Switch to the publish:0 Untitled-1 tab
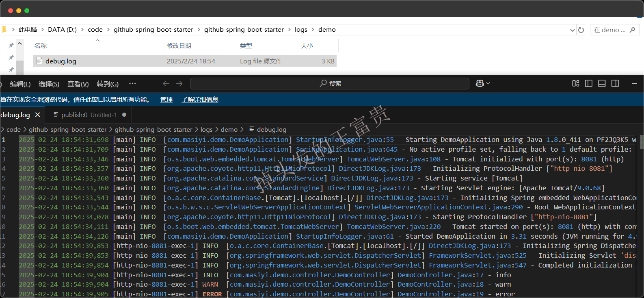This screenshot has width=644, height=298. tap(89, 115)
